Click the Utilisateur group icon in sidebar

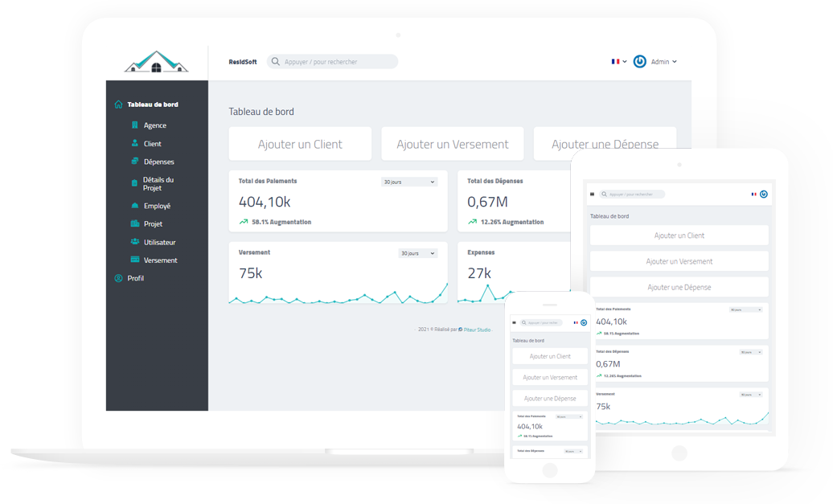tap(135, 242)
